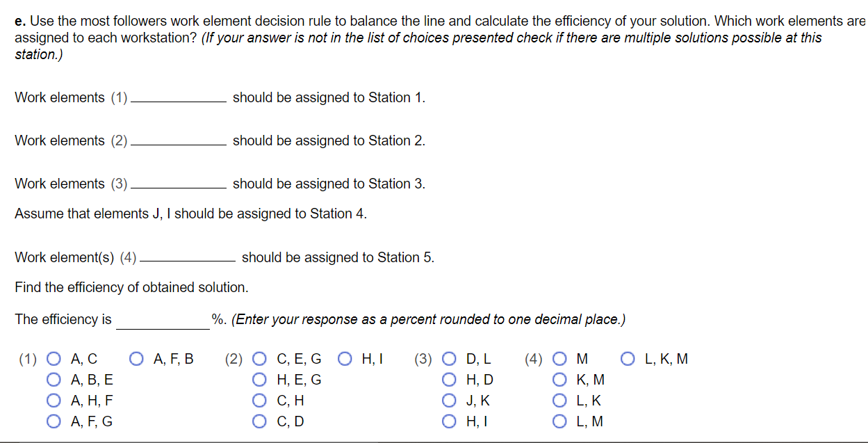Click the Station 1 work elements blank
This screenshot has width=868, height=443.
(177, 97)
